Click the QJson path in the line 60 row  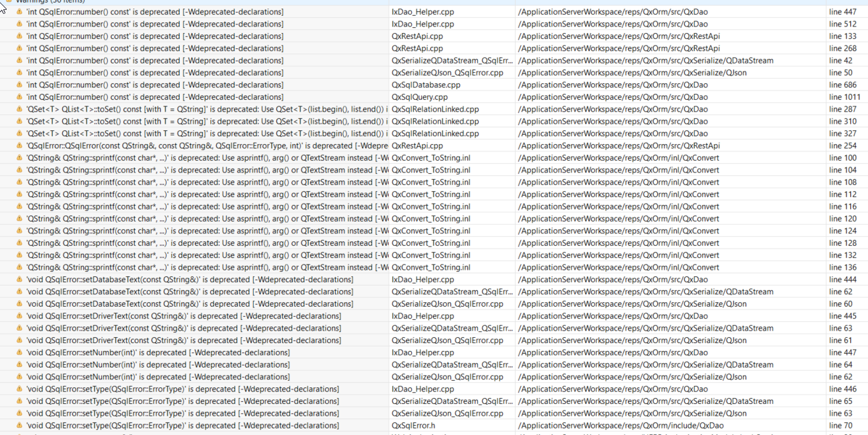coord(633,304)
